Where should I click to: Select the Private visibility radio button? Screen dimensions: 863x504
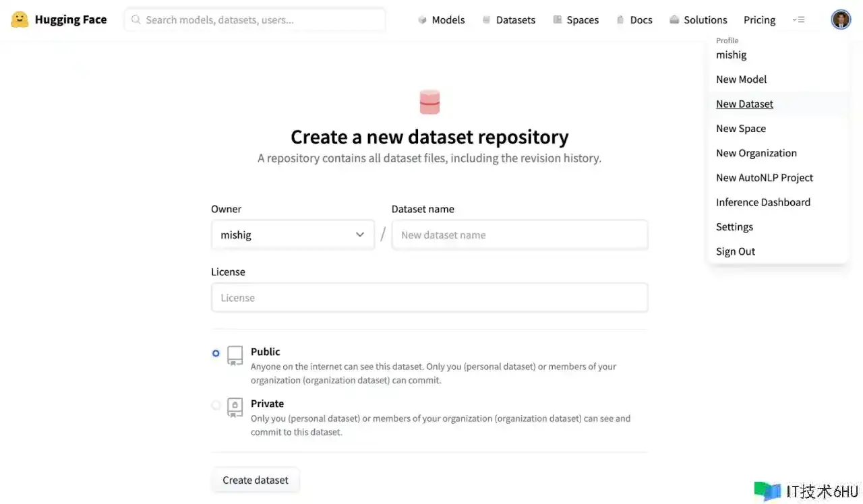click(216, 405)
